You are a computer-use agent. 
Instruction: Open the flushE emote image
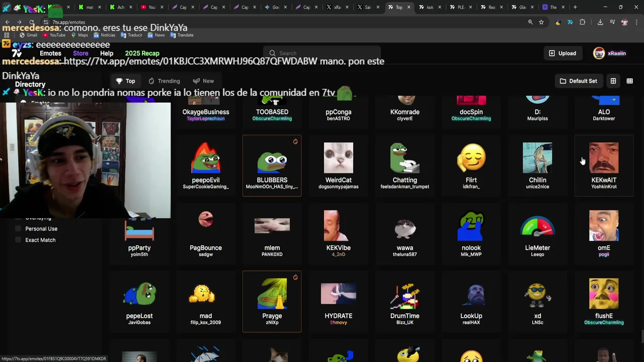coord(604,294)
